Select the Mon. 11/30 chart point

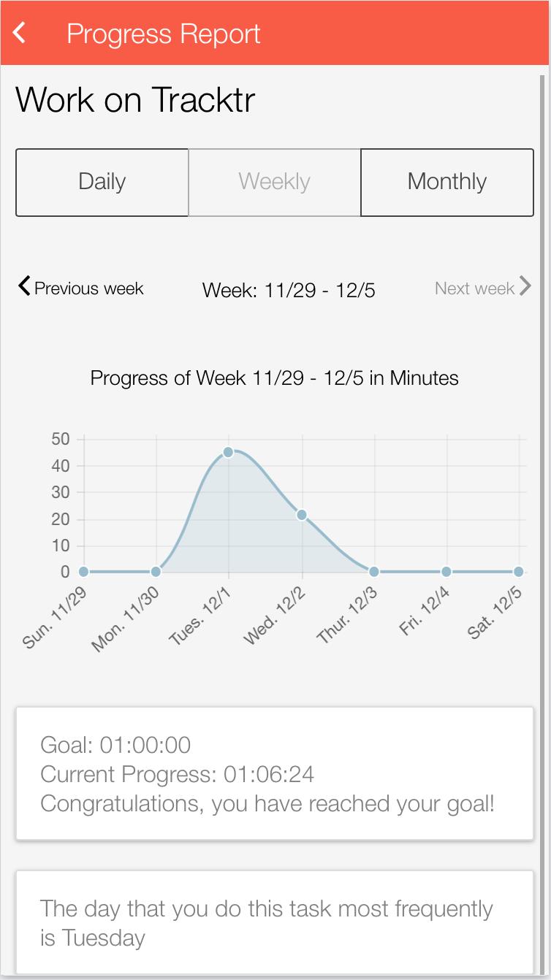coord(156,571)
